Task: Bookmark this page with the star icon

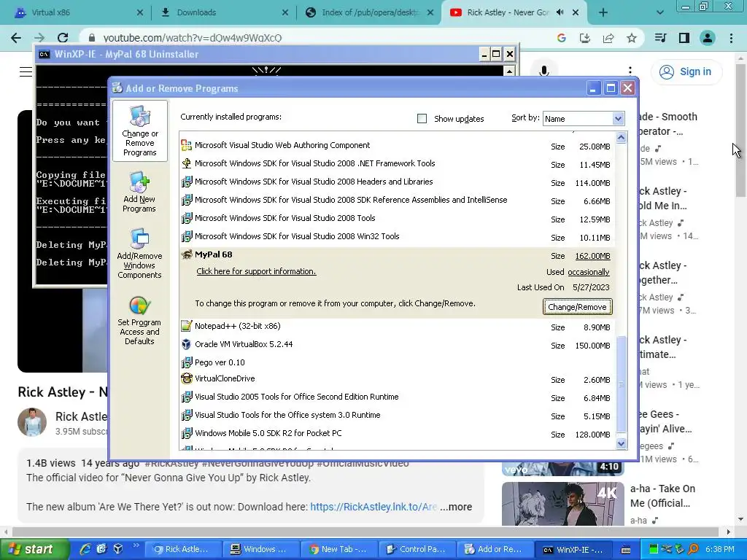Action: pos(631,38)
